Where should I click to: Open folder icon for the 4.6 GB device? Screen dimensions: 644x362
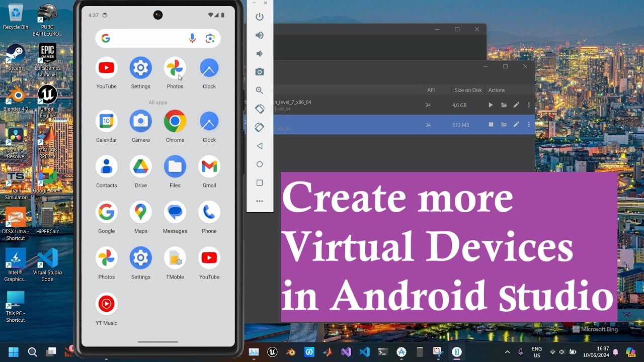504,105
